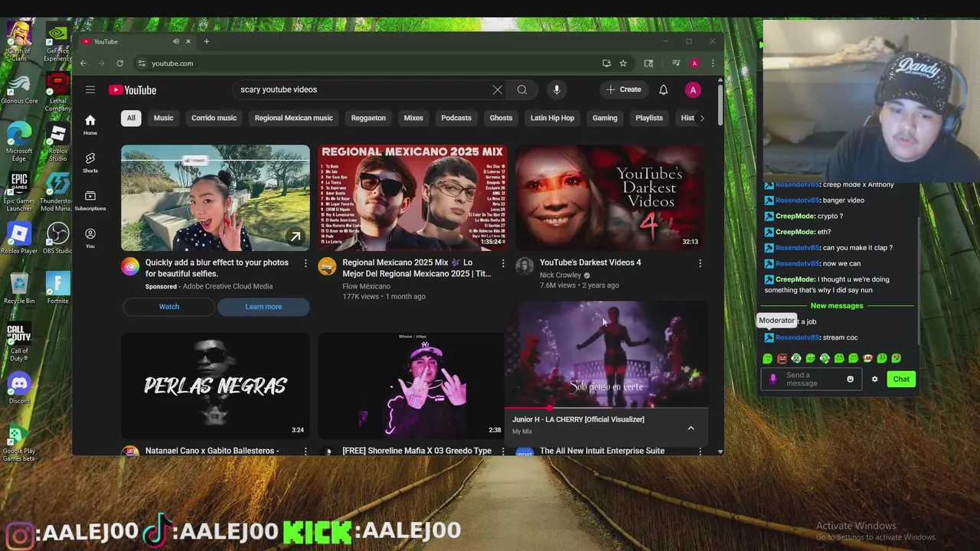Open Recycle Bin on desktop
Viewport: 980px width, 551px height.
point(19,286)
